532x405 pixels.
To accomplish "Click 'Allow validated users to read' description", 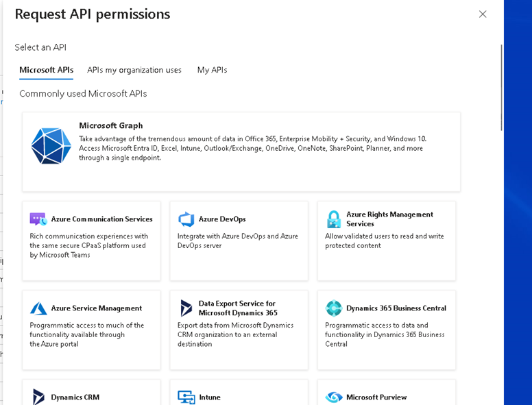I will (385, 241).
